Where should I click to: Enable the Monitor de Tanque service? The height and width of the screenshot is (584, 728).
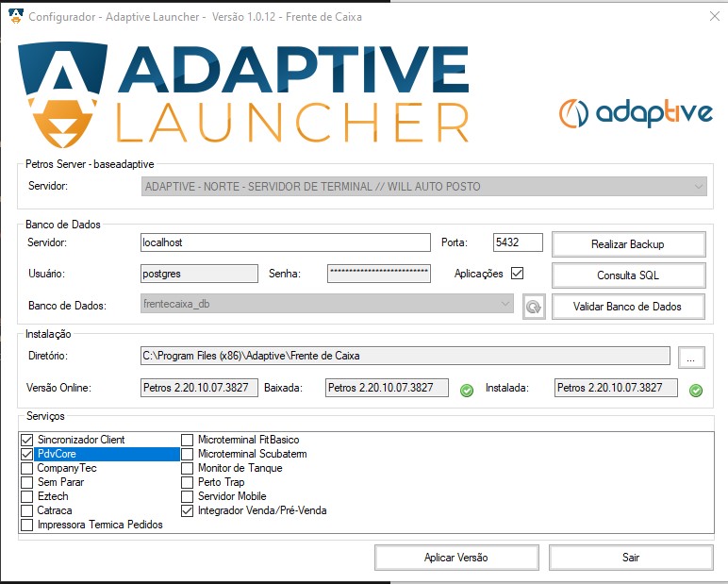188,468
